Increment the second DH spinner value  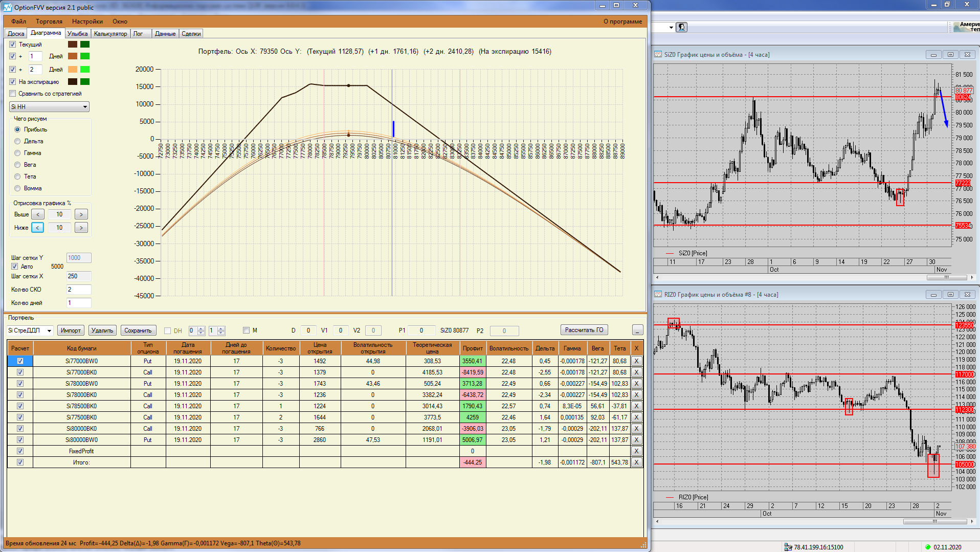[221, 328]
